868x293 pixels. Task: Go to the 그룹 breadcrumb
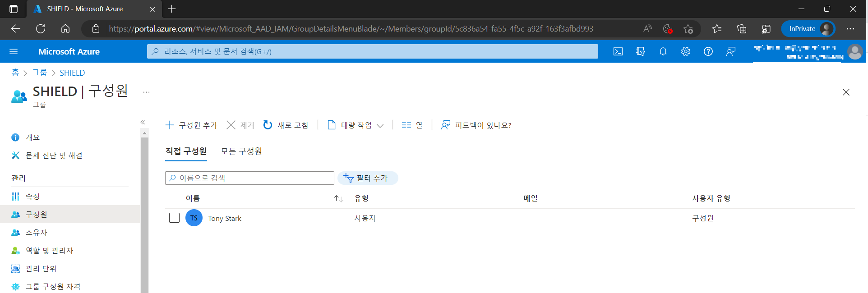pyautogui.click(x=39, y=73)
